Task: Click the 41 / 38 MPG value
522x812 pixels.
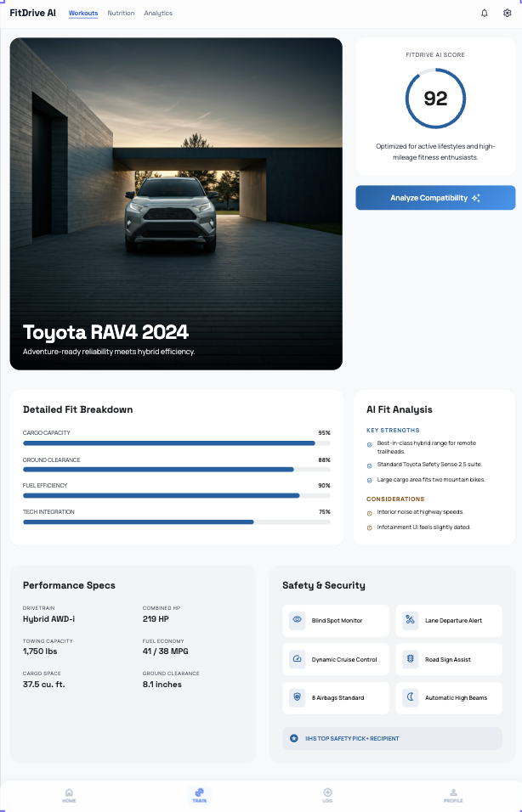Action: pos(166,651)
